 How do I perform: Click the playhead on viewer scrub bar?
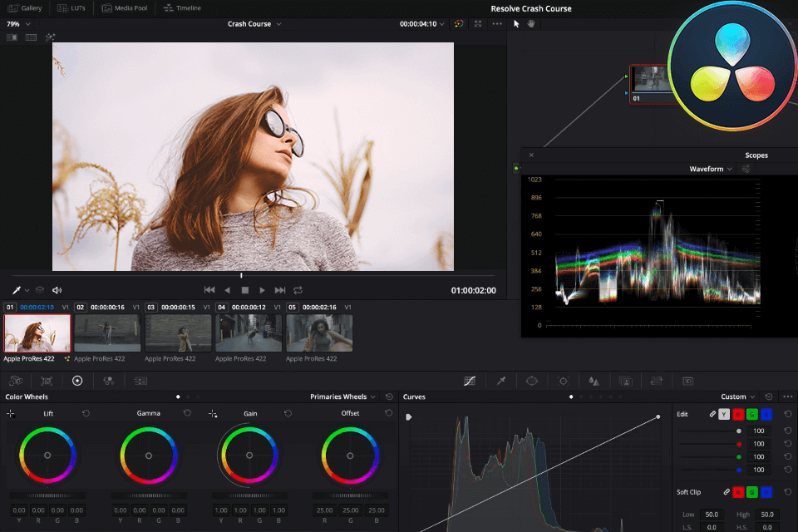click(x=241, y=275)
